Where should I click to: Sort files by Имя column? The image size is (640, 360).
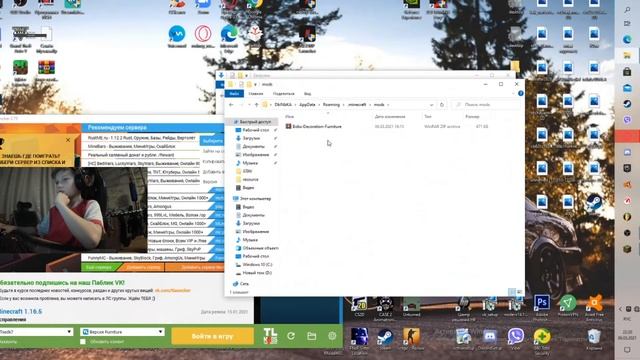(x=289, y=117)
